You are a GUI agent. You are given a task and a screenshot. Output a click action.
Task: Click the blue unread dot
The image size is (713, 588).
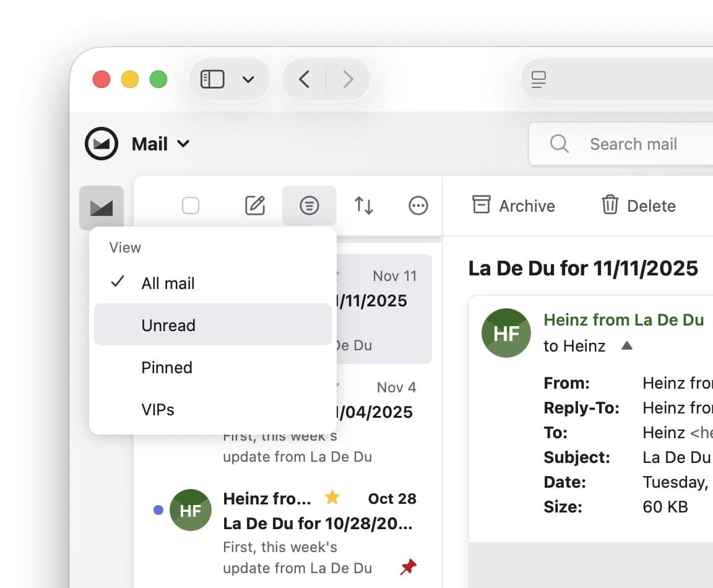tap(158, 510)
